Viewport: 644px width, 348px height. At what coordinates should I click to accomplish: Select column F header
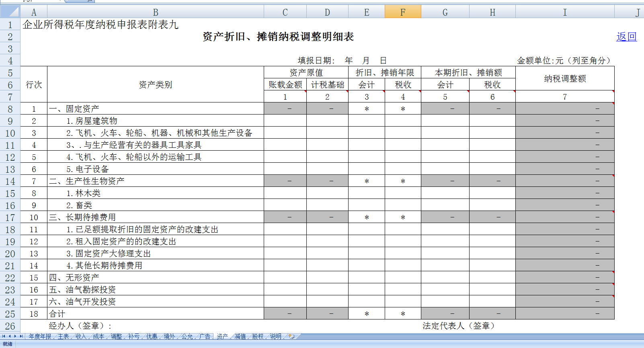[x=402, y=12]
